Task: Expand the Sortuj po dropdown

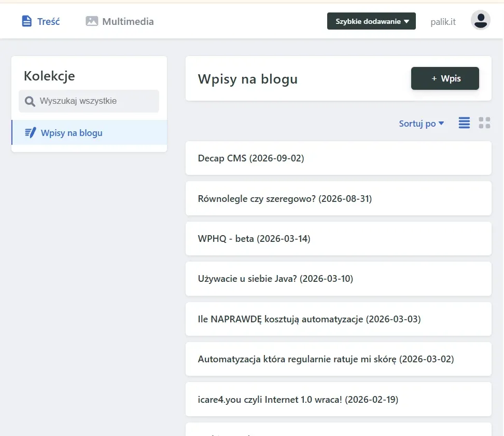Action: (x=422, y=124)
